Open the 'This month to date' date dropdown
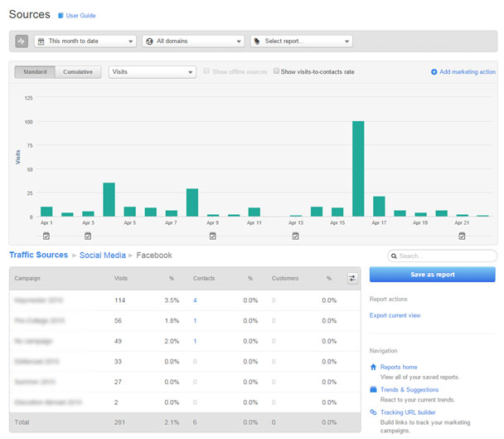504x439 pixels. (x=85, y=41)
